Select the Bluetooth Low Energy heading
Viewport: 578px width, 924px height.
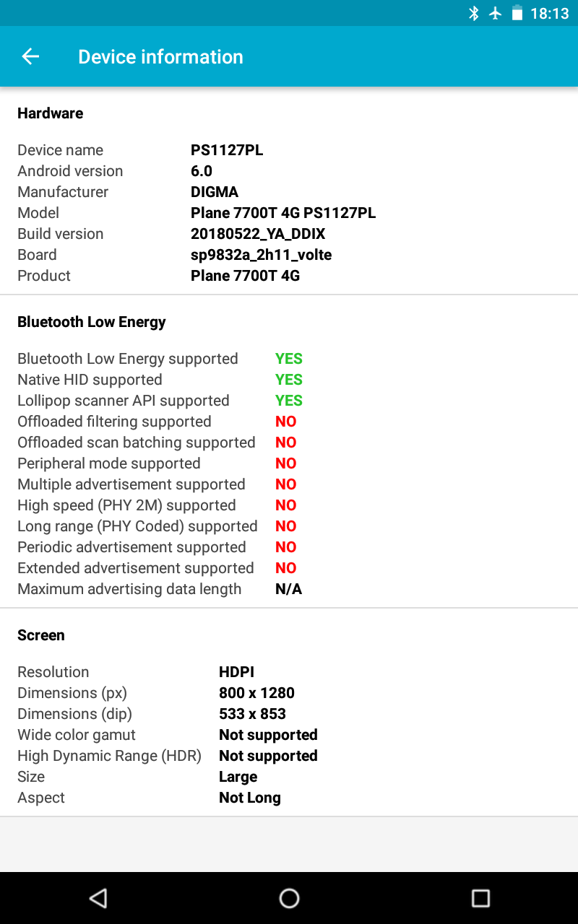pyautogui.click(x=92, y=322)
